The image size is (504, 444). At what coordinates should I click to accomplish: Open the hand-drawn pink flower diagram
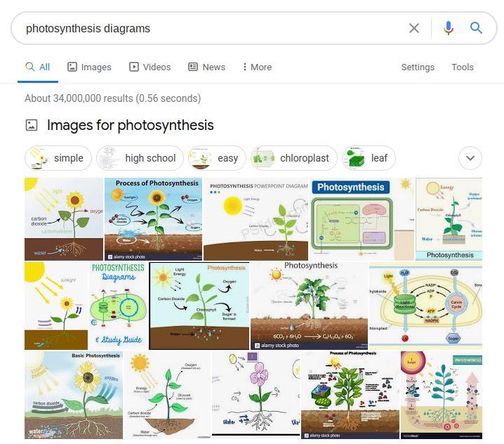256,395
